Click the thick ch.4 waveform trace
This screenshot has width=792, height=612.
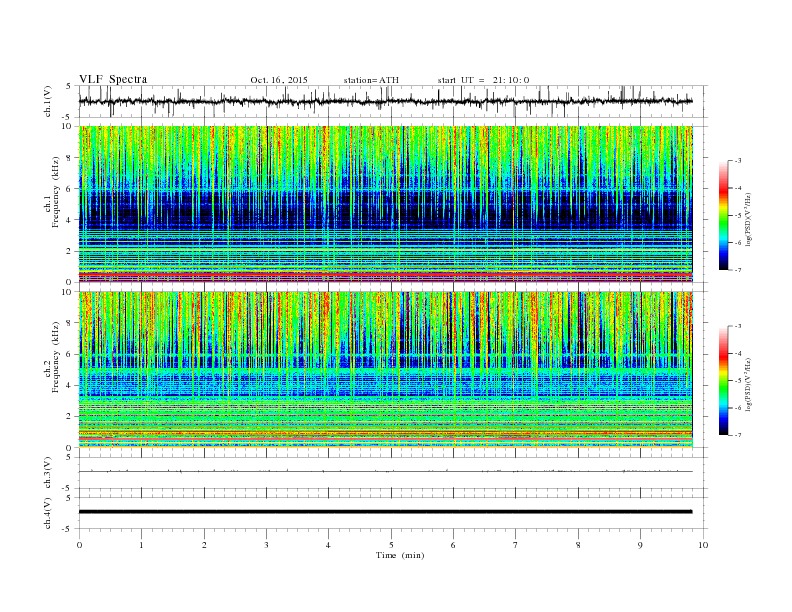[385, 512]
